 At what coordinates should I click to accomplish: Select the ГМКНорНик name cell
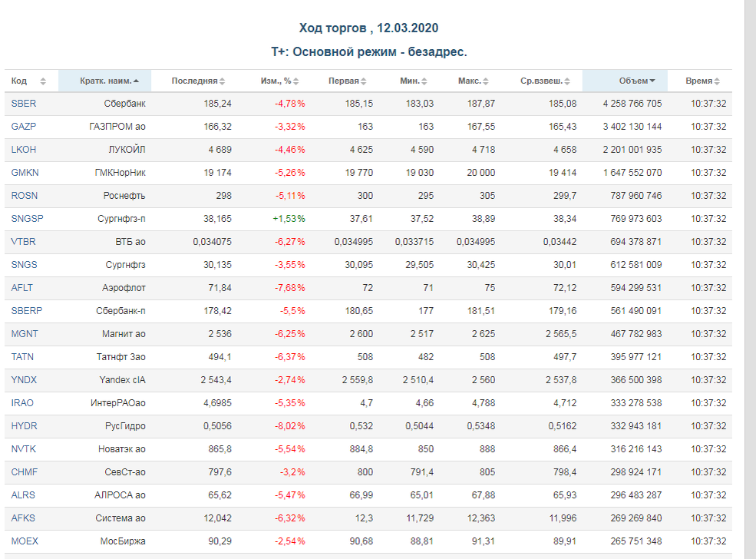click(x=120, y=173)
